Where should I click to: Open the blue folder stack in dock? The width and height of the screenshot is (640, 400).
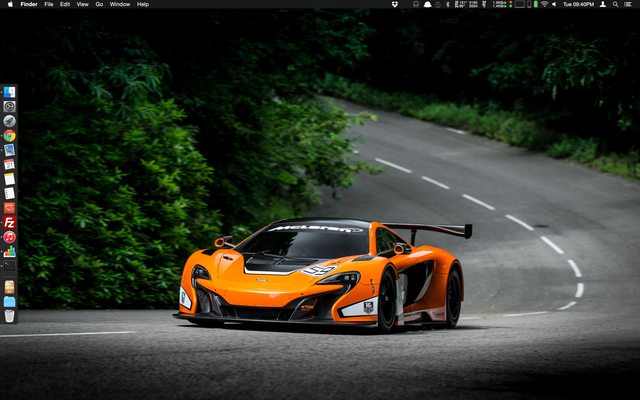click(9, 302)
